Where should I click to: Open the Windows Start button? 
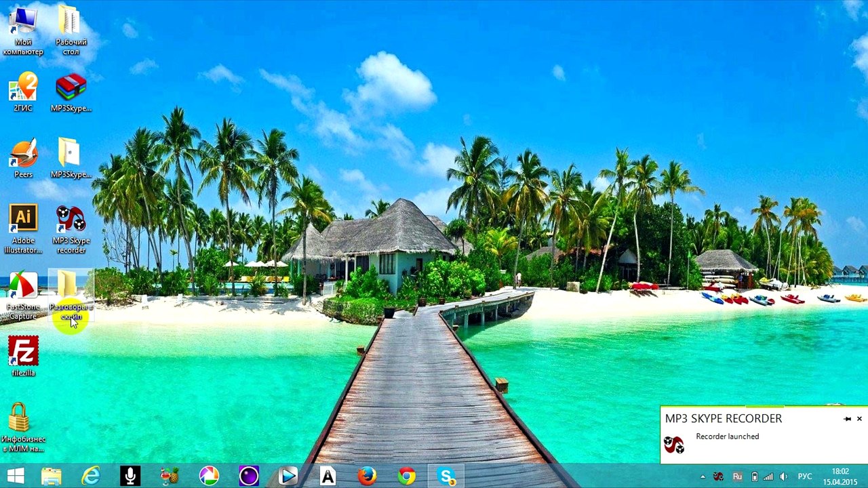(x=15, y=476)
